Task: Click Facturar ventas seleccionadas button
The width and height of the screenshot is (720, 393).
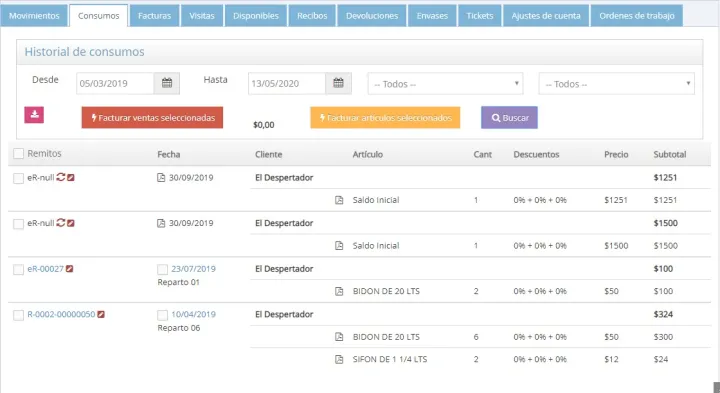Action: pos(152,118)
